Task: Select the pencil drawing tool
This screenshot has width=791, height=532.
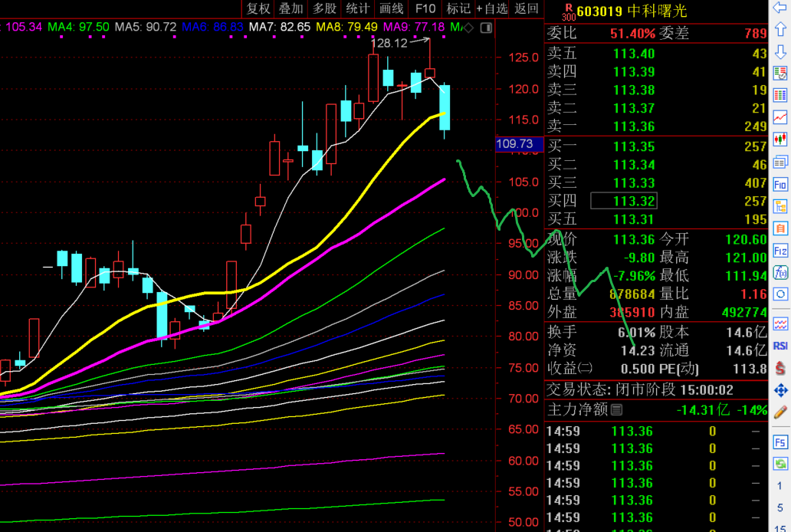Action: tap(780, 412)
